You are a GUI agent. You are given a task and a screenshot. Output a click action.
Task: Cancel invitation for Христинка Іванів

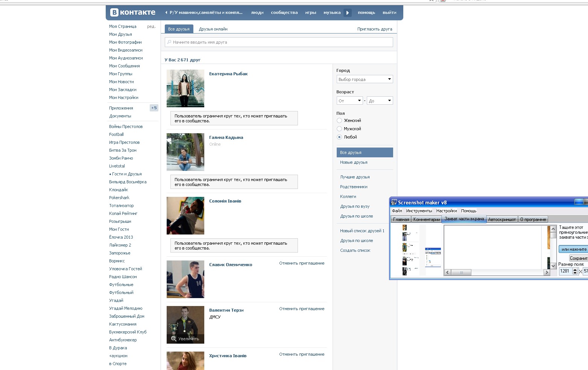[302, 354]
